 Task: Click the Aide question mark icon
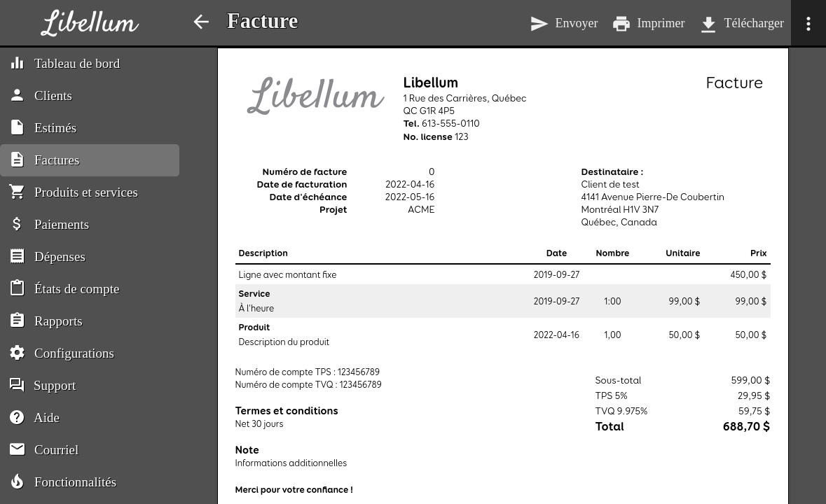(x=18, y=418)
